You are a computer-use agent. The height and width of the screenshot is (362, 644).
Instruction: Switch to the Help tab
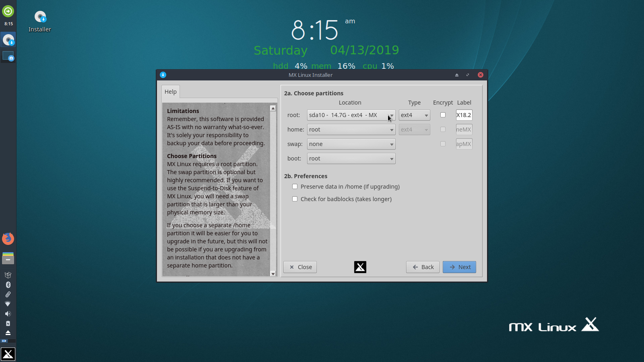171,92
